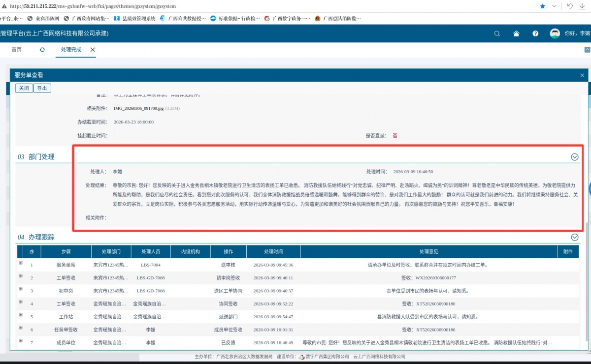Open help via the question mark icon
Screen dimensions: 591x364
click(x=535, y=33)
